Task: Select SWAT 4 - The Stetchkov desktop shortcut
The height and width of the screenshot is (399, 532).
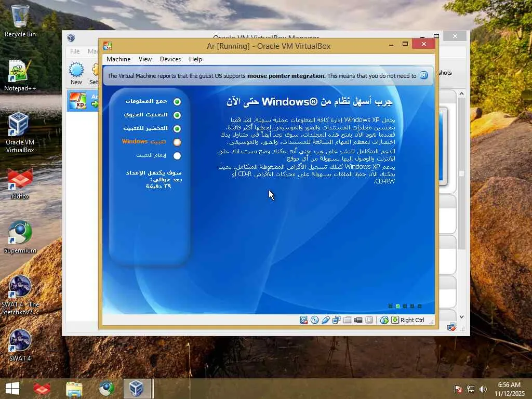Action: pos(20,295)
